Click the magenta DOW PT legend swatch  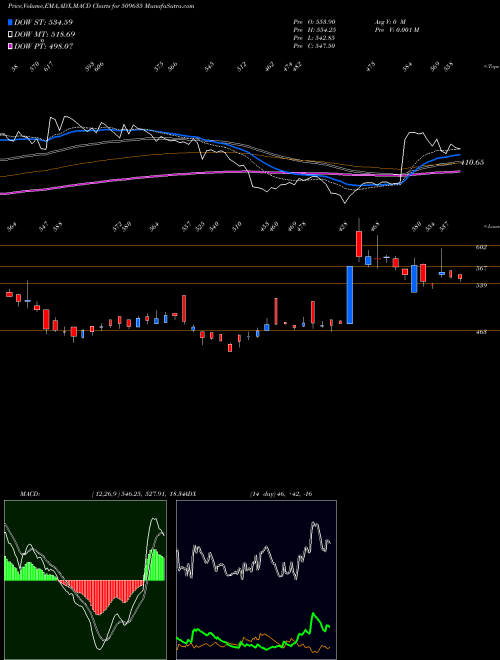tap(10, 46)
